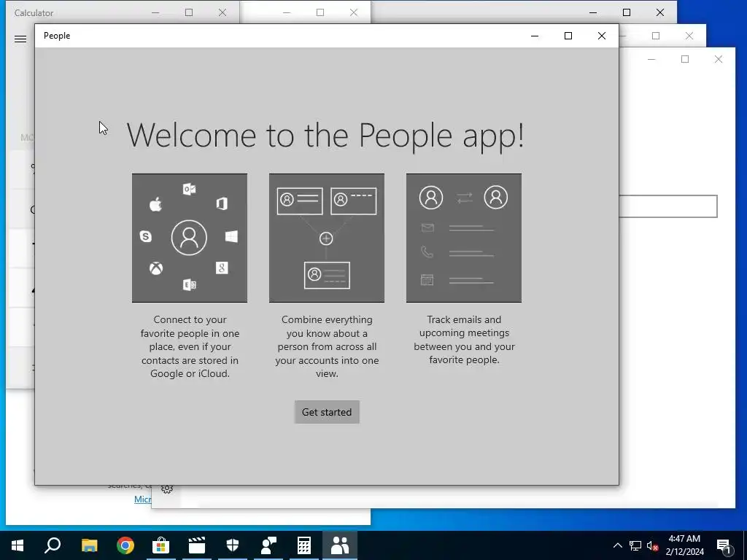Close the Calculator window

click(222, 12)
